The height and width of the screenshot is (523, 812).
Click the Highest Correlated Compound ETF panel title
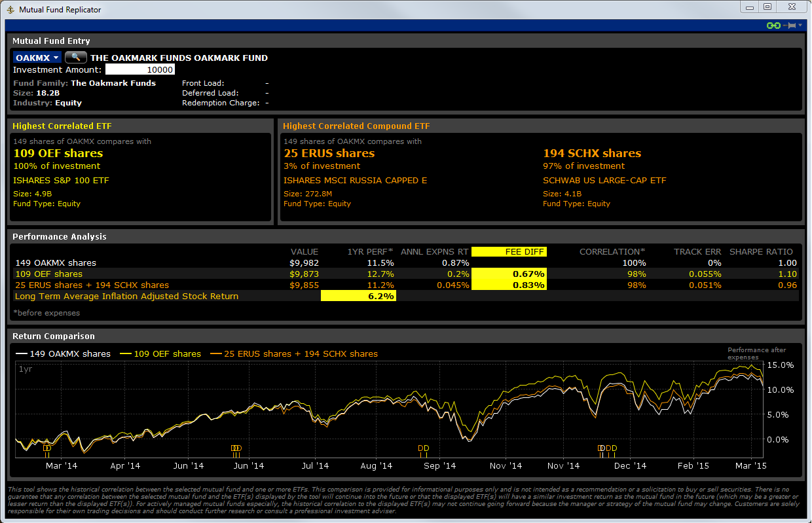(356, 126)
